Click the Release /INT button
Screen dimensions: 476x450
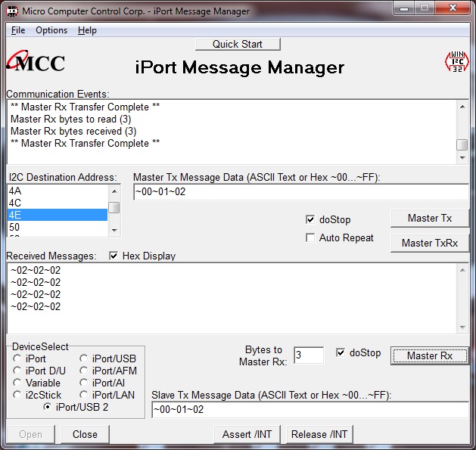(x=319, y=434)
